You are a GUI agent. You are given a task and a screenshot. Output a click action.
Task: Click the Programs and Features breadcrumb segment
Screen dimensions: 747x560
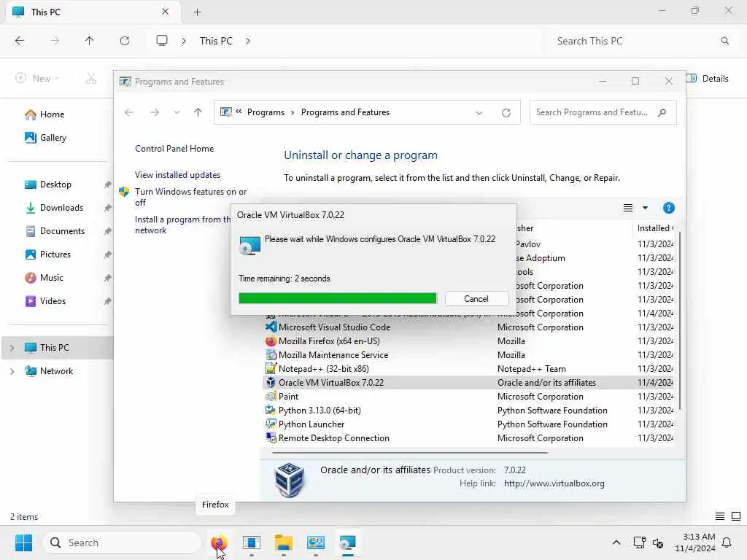pos(345,112)
